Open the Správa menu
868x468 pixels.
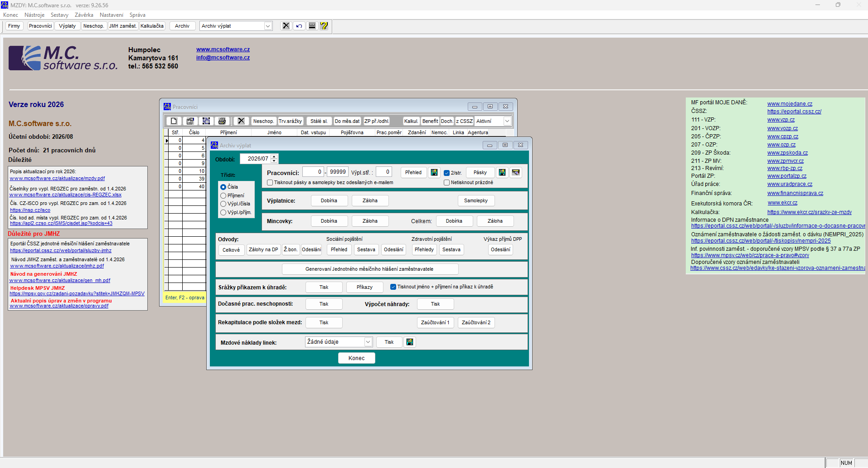[x=137, y=15]
